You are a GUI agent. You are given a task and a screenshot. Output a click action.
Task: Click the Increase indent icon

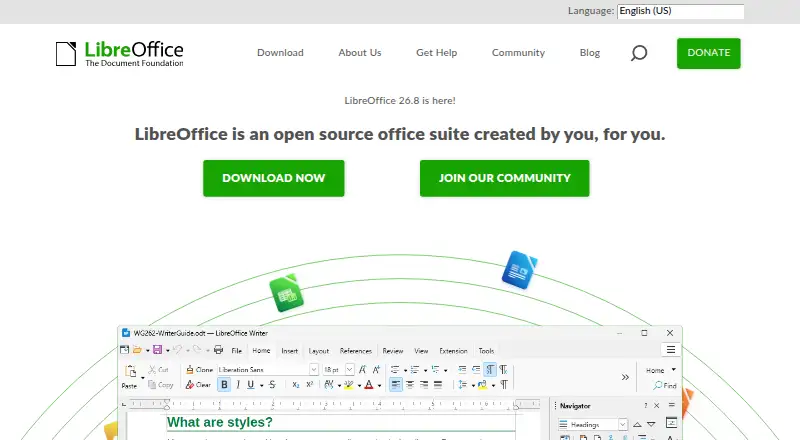(462, 370)
